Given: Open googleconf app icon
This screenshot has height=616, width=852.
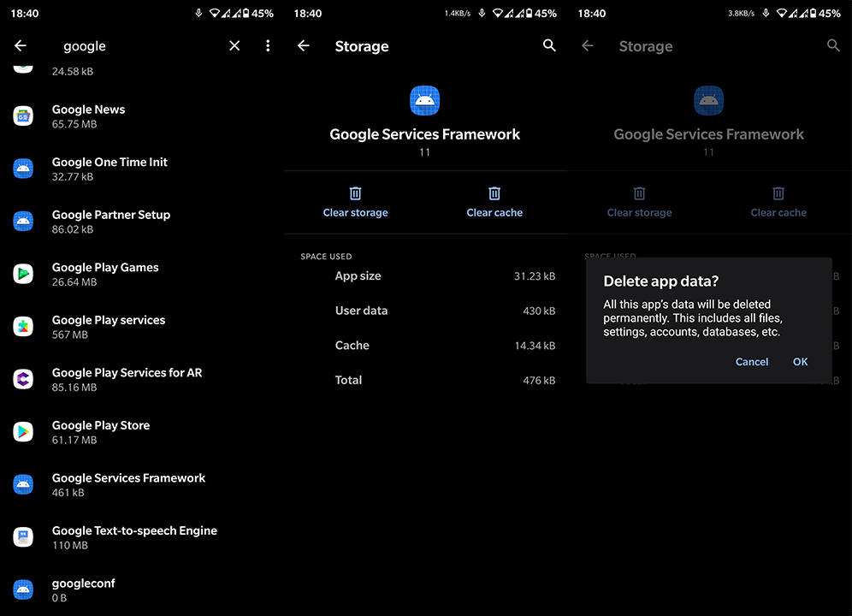Looking at the screenshot, I should [23, 589].
